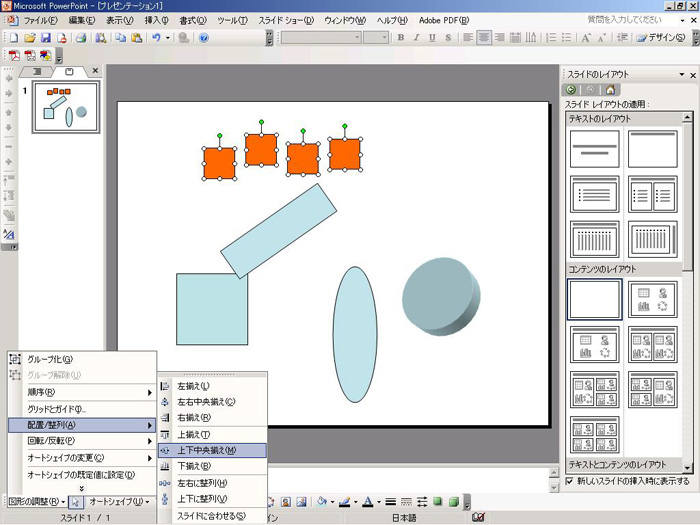The image size is (700, 525).
Task: Click the Open folder icon
Action: [x=29, y=38]
